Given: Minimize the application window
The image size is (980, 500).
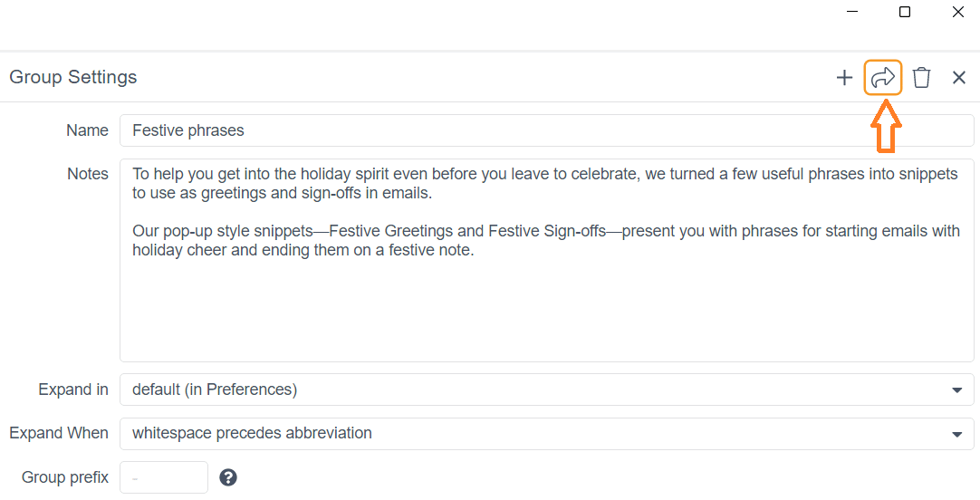Looking at the screenshot, I should click(x=852, y=12).
